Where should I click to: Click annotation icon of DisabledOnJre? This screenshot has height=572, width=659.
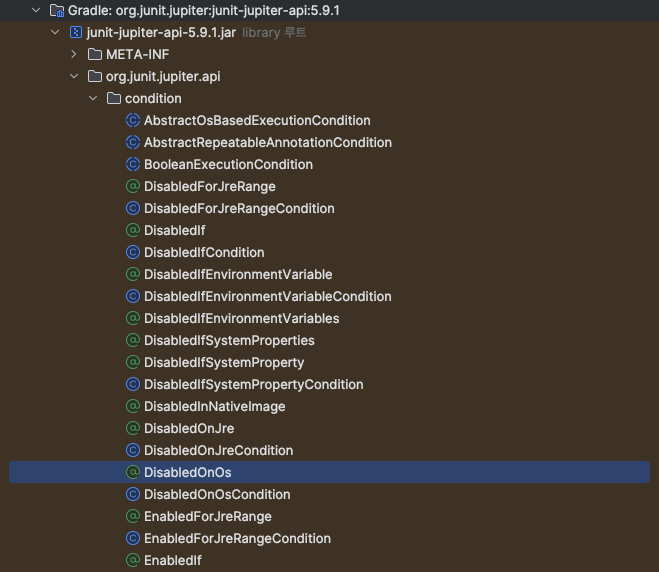tap(133, 428)
